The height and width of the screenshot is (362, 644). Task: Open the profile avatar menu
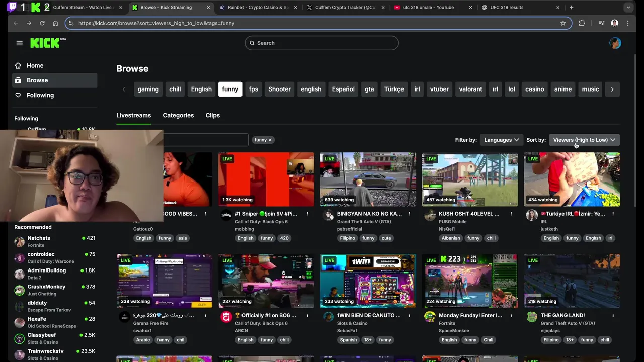coord(615,43)
